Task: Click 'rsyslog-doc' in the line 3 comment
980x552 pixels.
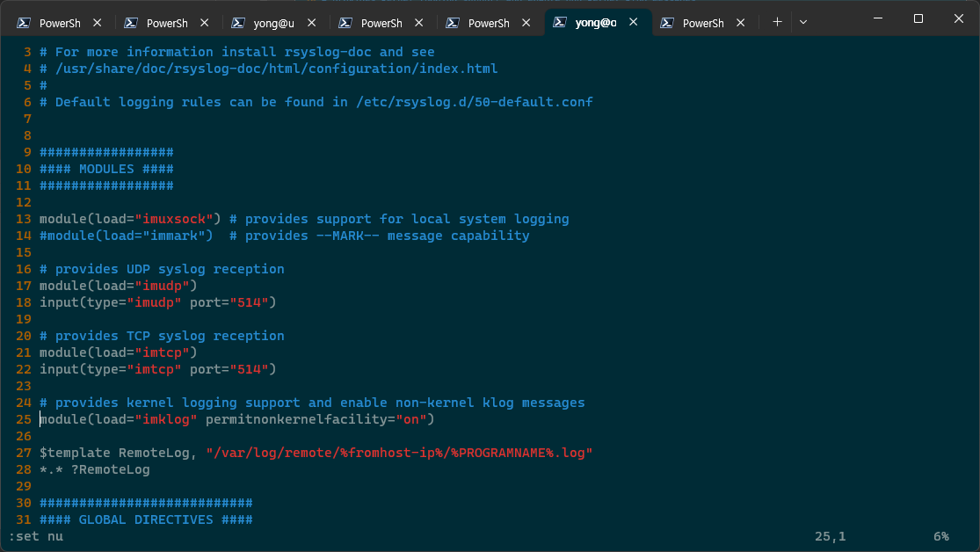Action: [x=328, y=52]
